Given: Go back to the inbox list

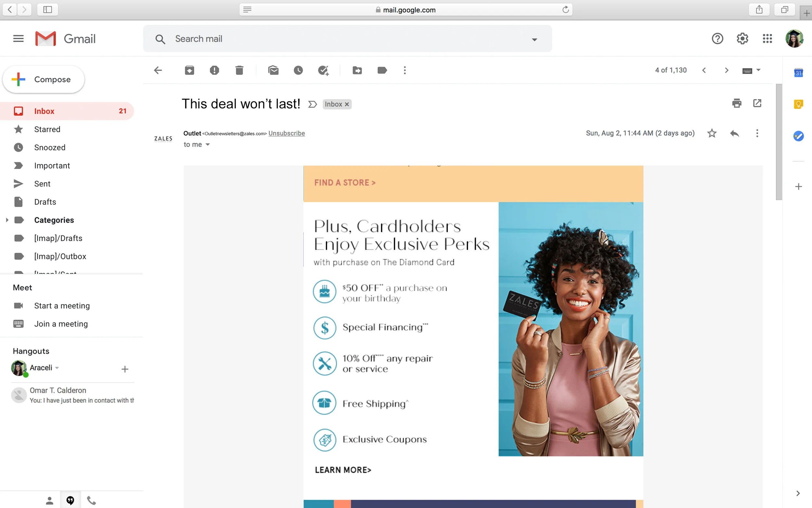Looking at the screenshot, I should pyautogui.click(x=158, y=70).
